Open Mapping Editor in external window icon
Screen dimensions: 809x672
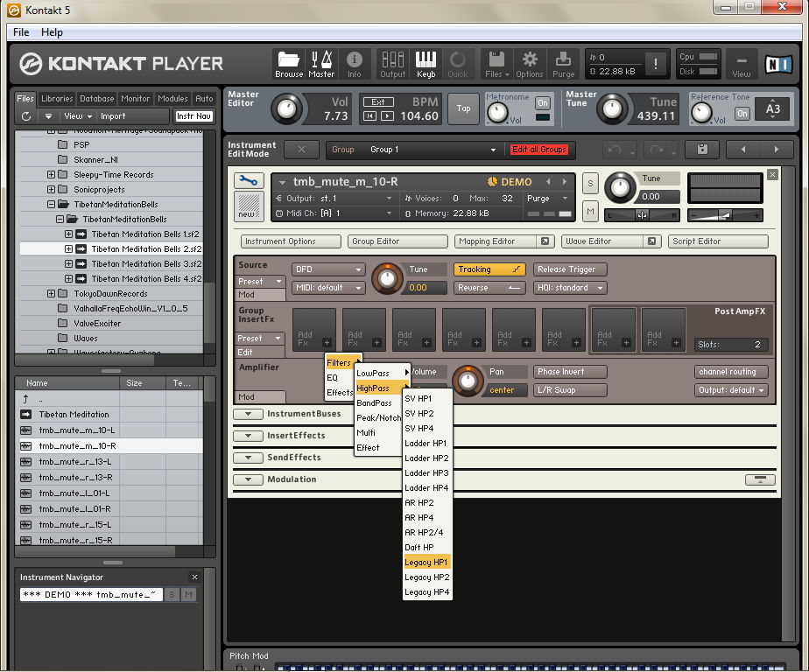click(x=545, y=241)
